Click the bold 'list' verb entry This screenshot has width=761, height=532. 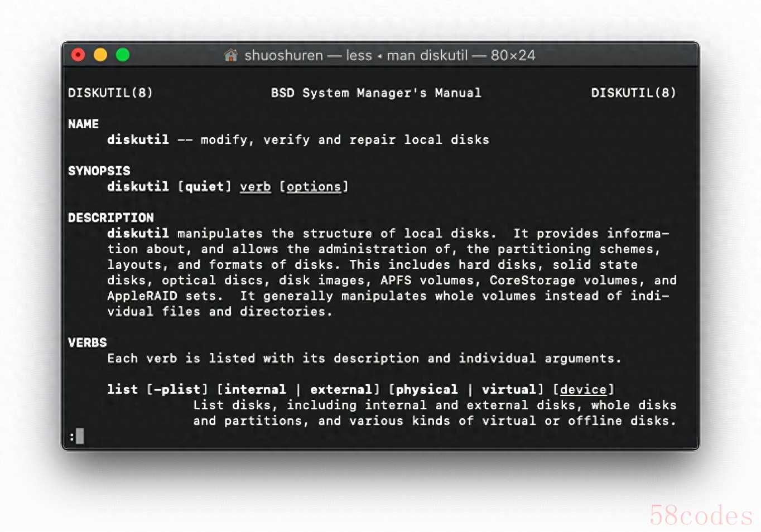point(122,389)
